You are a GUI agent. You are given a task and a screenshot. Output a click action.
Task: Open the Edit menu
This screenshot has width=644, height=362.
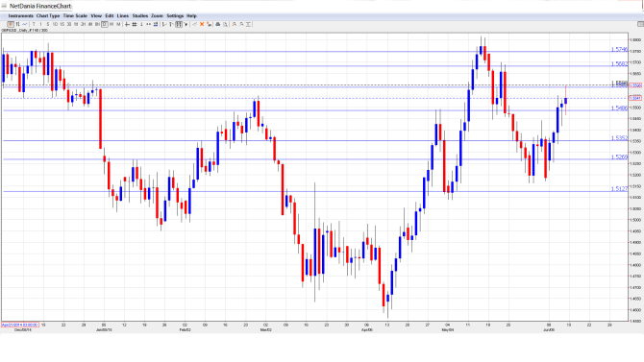pyautogui.click(x=110, y=16)
